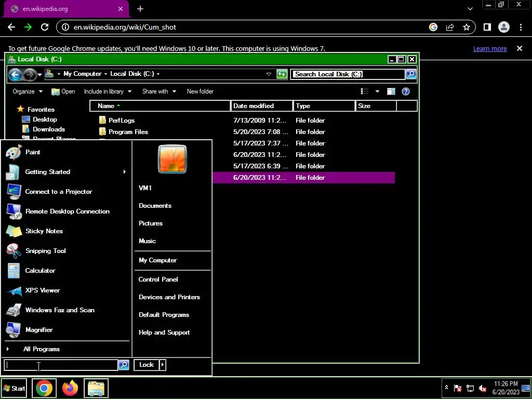The image size is (532, 399).
Task: View site information in the address bar
Action: click(66, 27)
